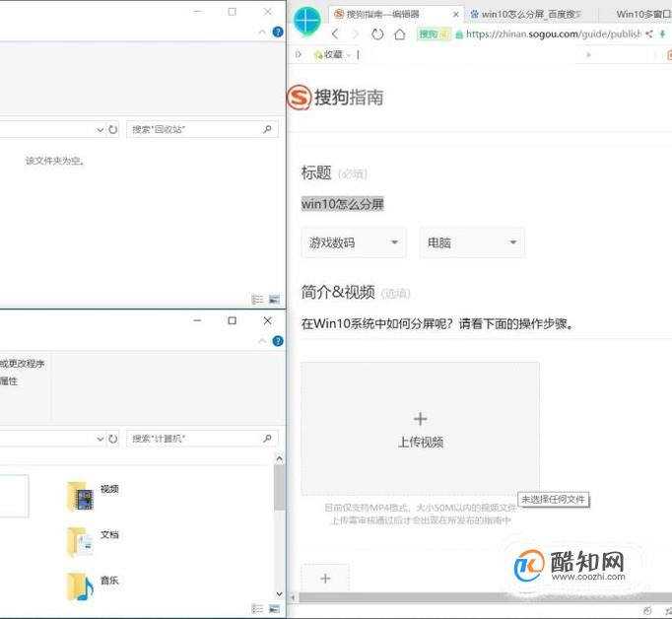Click 属性 in Computer window ribbon
Image resolution: width=672 pixels, height=619 pixels.
(x=9, y=381)
